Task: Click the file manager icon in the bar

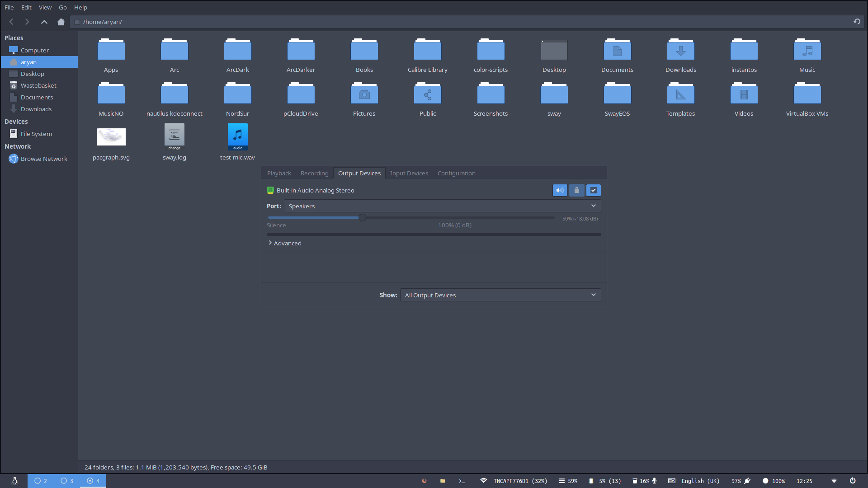Action: coord(443,481)
